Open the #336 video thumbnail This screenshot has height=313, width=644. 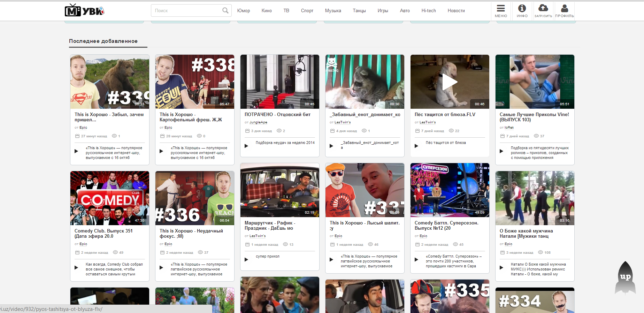195,198
